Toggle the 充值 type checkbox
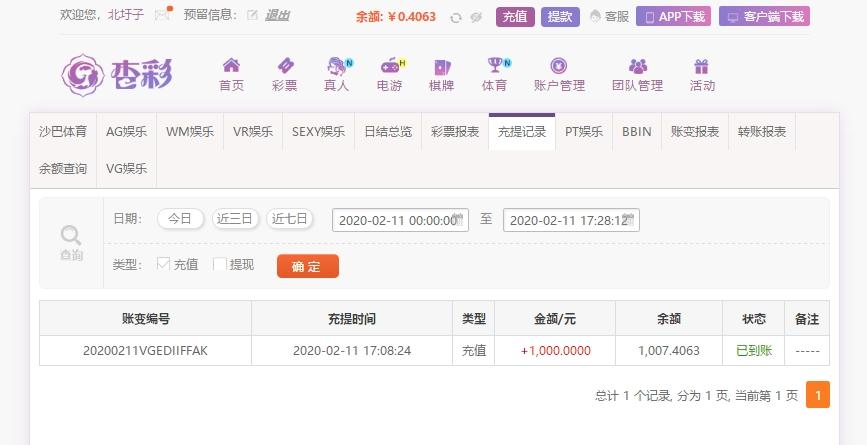 (163, 264)
